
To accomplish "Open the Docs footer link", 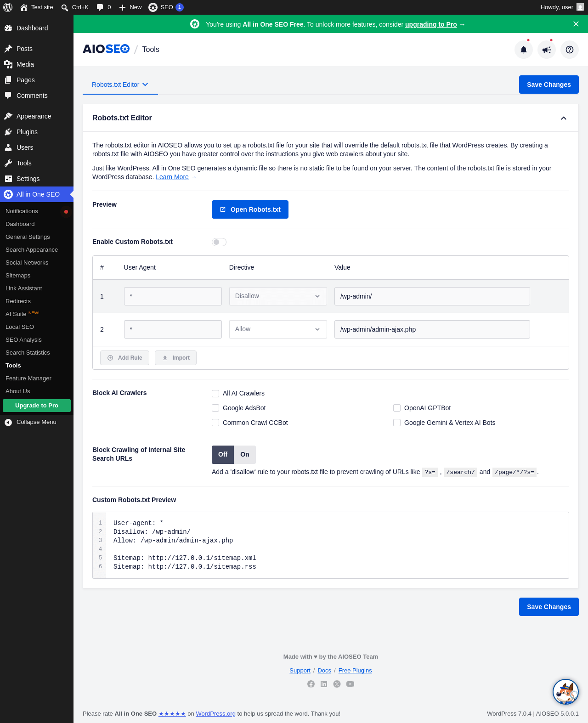I will click(x=324, y=671).
